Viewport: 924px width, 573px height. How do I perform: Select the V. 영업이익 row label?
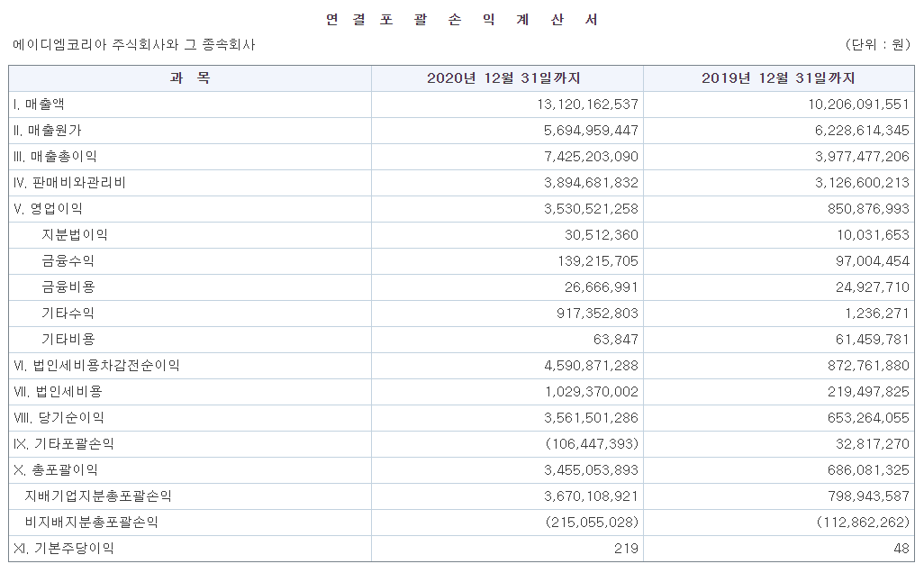pyautogui.click(x=48, y=209)
